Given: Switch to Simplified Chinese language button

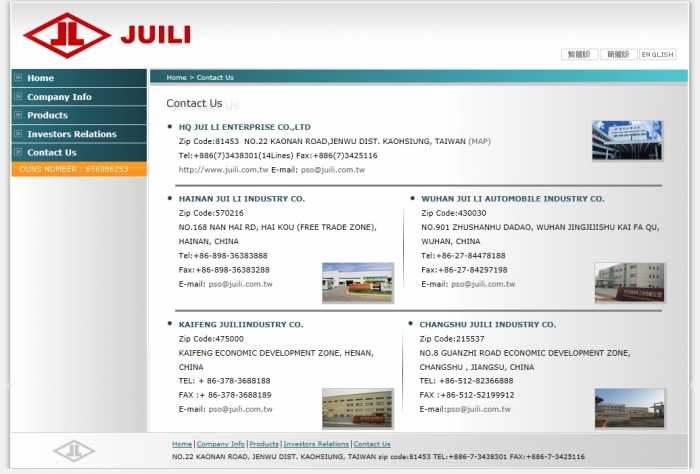Looking at the screenshot, I should coord(618,54).
